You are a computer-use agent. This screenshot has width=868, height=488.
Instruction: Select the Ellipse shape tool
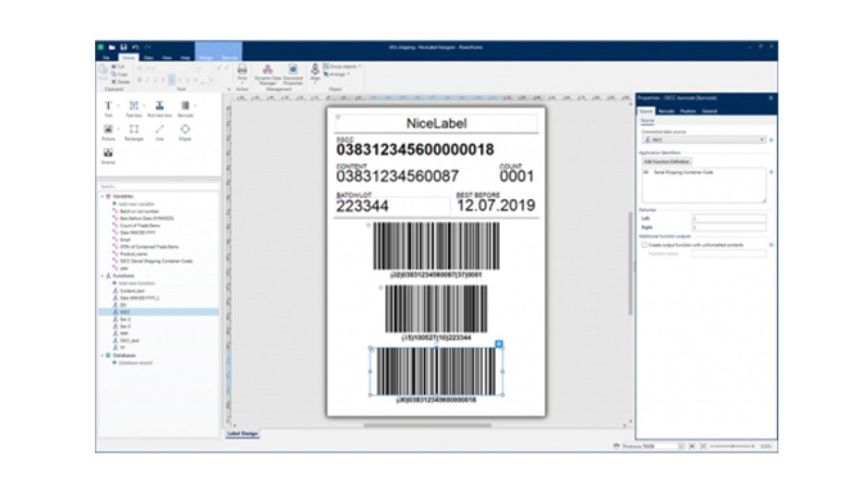pos(185,131)
